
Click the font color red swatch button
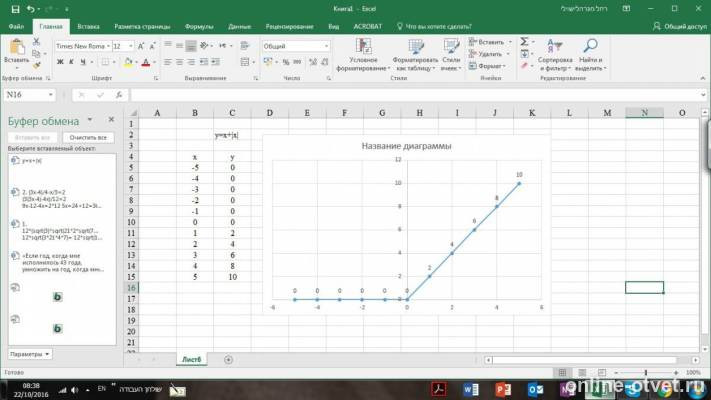(x=146, y=63)
